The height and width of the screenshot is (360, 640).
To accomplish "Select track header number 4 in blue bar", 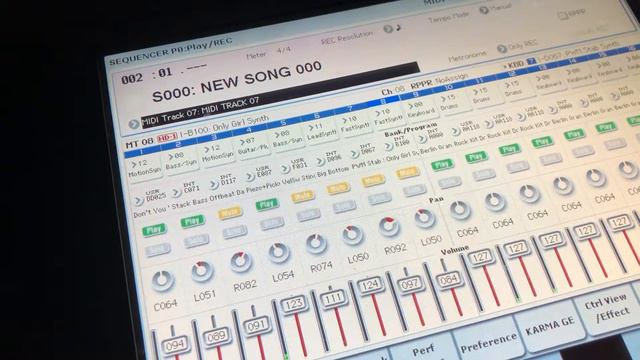I will click(249, 129).
